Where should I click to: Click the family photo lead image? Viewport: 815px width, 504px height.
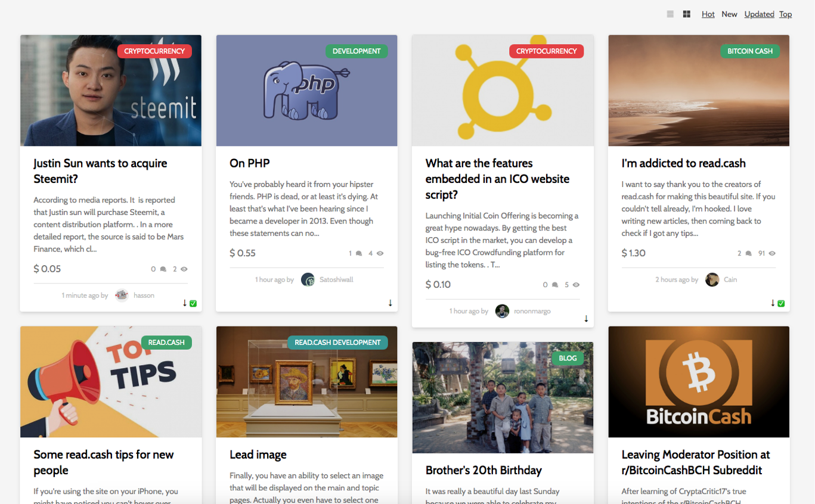503,397
